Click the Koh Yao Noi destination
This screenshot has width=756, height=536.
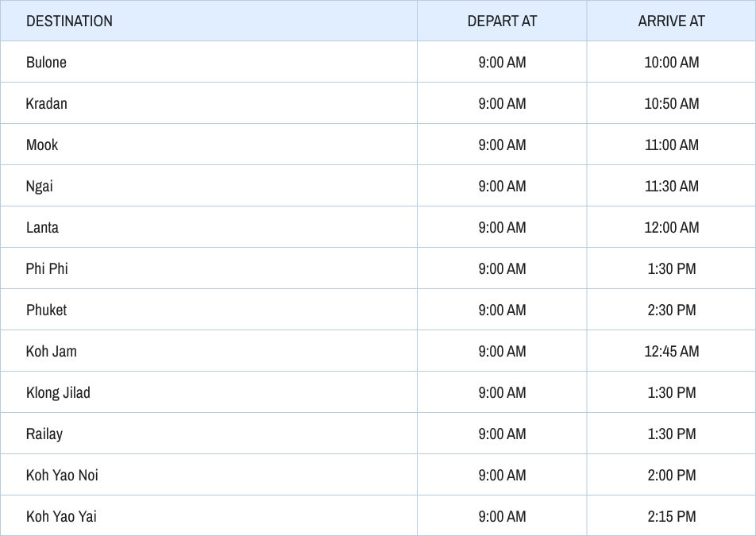click(x=62, y=476)
